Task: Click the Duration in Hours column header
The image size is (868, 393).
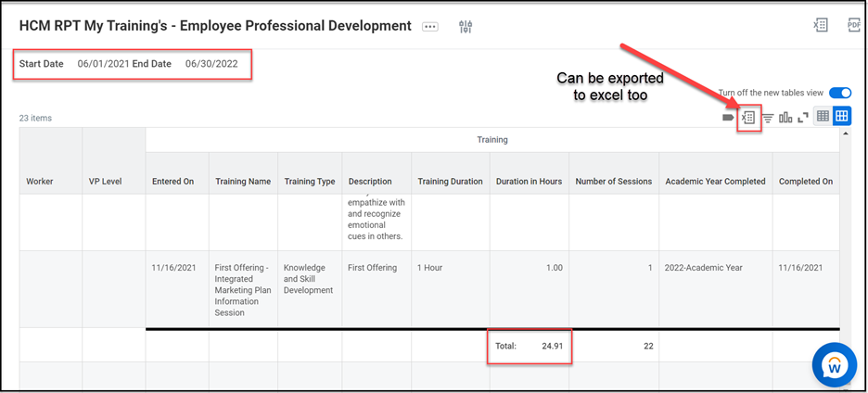Action: click(529, 182)
